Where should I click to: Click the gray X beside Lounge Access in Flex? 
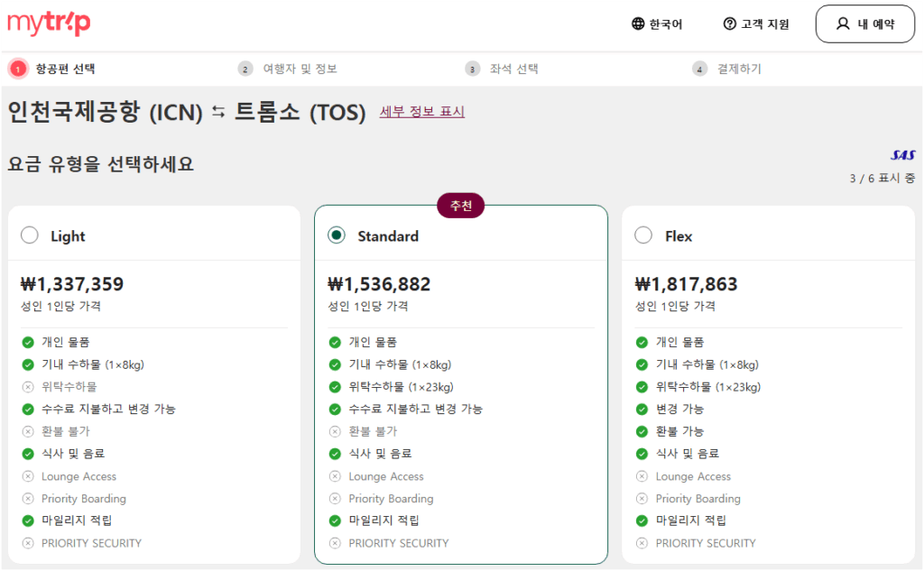coord(642,476)
